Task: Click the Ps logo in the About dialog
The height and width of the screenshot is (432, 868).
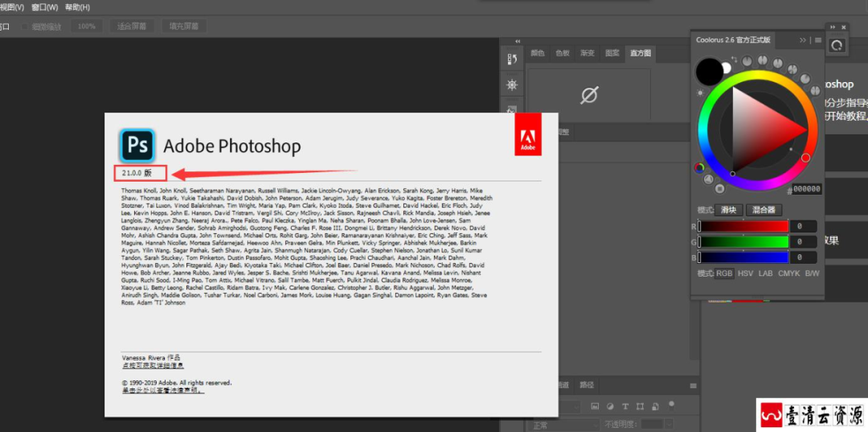Action: coord(137,146)
